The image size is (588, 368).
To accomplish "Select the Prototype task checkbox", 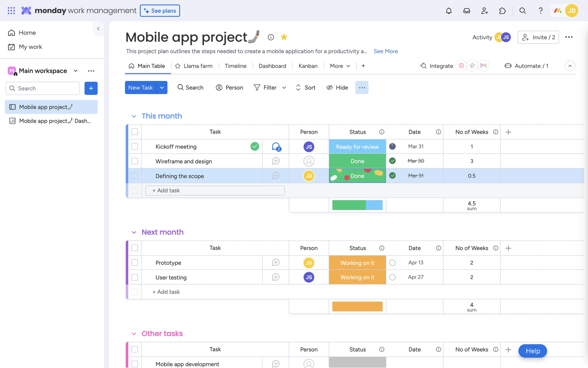I will (135, 263).
